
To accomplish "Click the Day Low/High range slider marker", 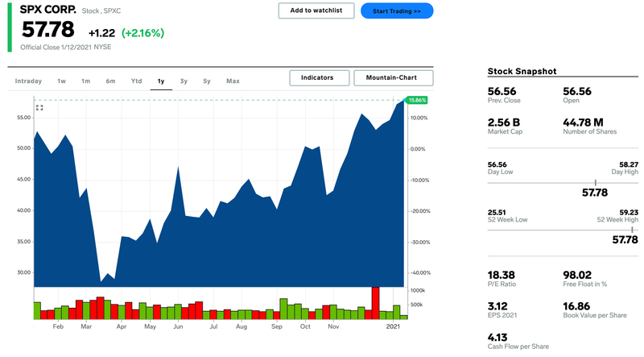I will click(595, 183).
